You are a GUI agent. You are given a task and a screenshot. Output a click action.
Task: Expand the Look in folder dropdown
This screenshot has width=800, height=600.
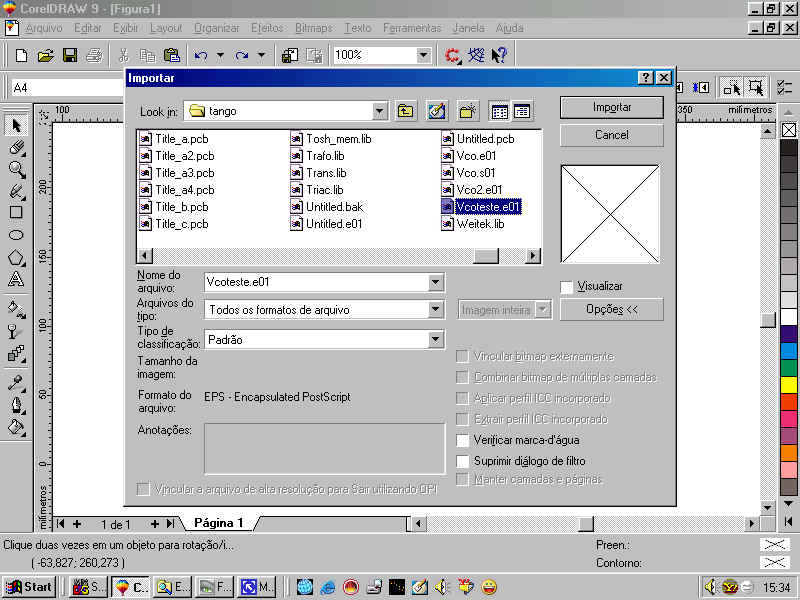pyautogui.click(x=379, y=111)
